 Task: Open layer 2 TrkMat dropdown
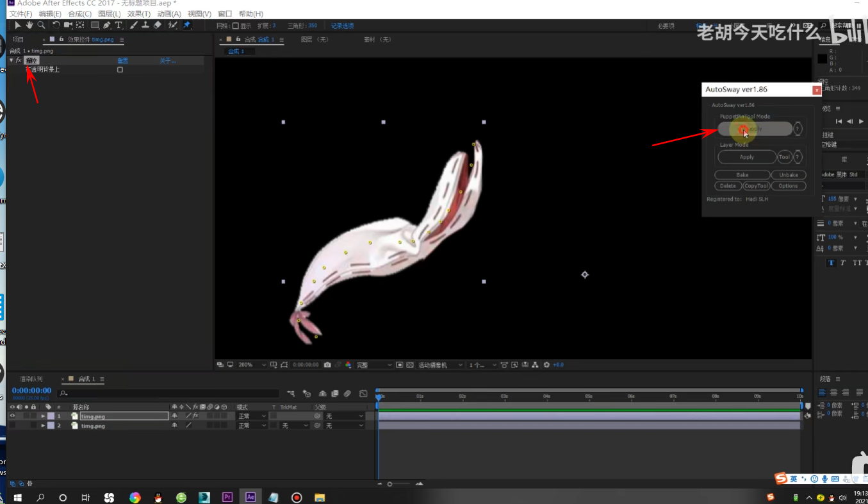[x=295, y=426]
